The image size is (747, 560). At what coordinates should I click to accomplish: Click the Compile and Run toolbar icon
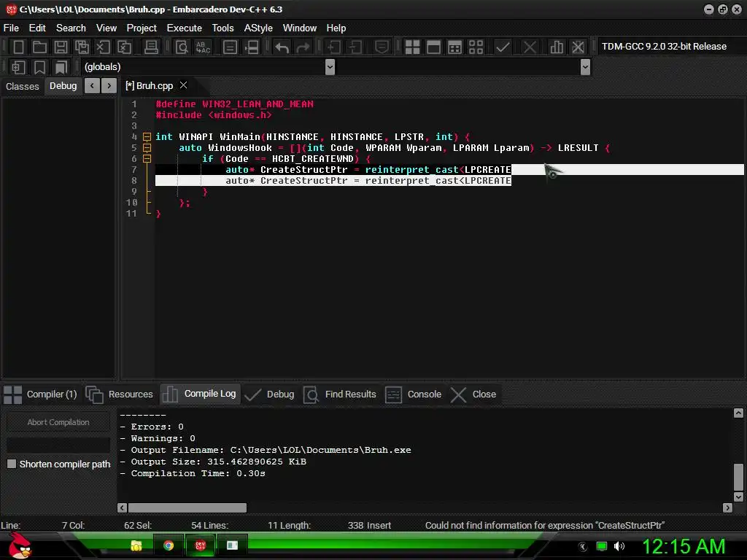[x=454, y=47]
